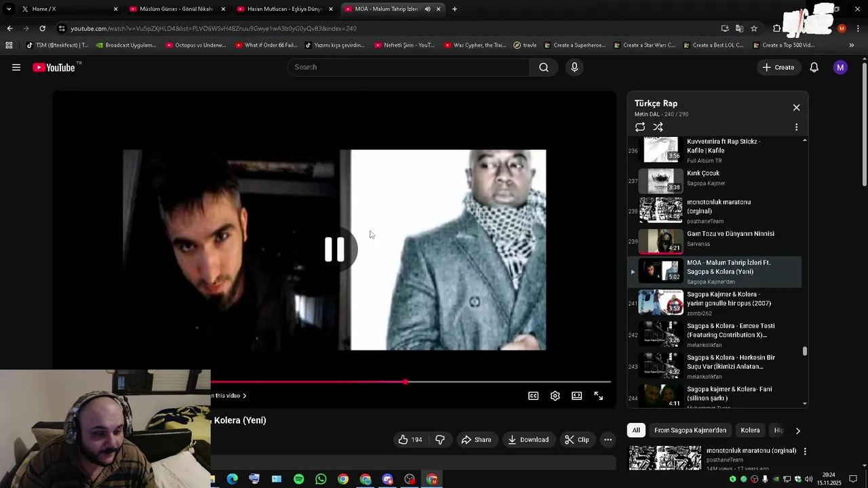Select the Kolera filter chip
868x488 pixels.
click(x=750, y=430)
